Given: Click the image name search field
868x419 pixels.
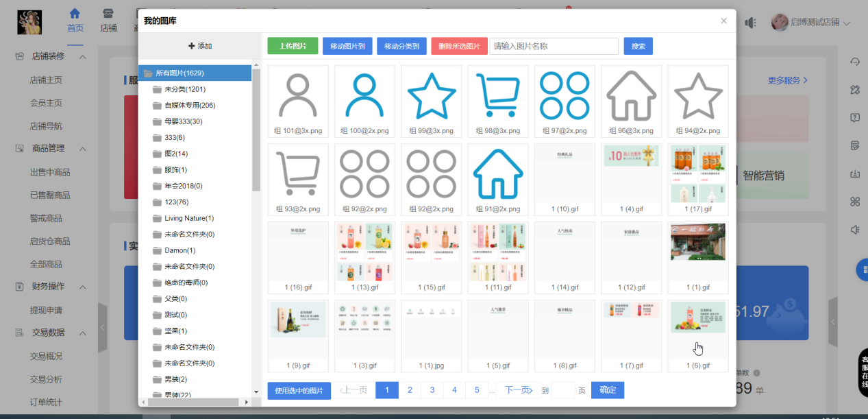Looking at the screenshot, I should coord(554,46).
